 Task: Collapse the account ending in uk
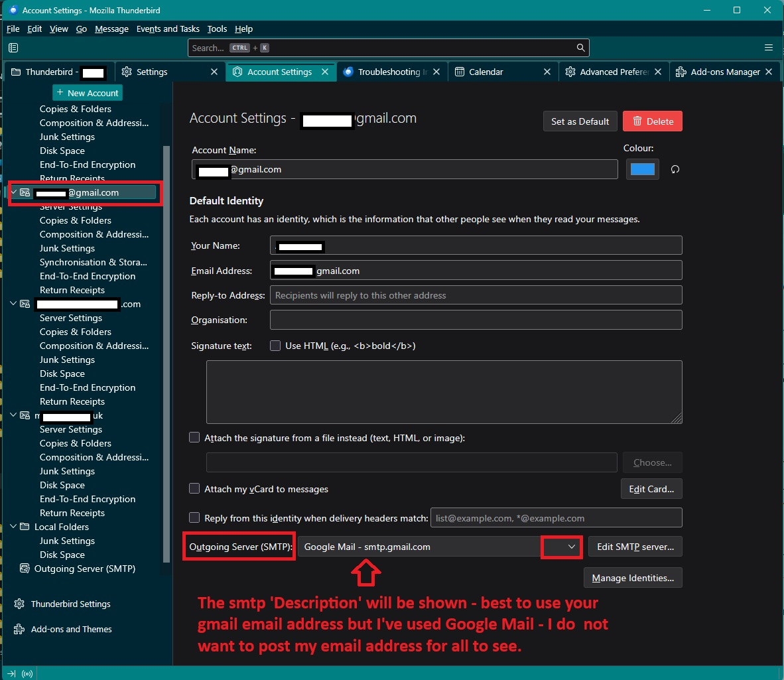[x=13, y=415]
